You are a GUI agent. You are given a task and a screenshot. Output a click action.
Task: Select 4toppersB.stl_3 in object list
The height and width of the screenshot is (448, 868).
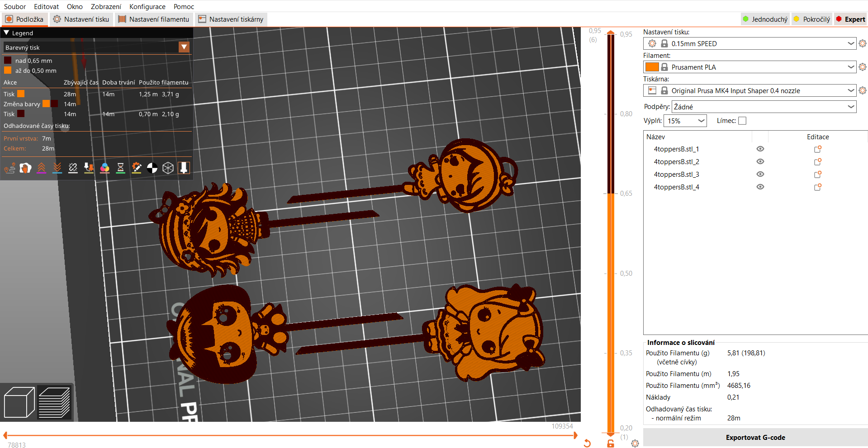[676, 174]
